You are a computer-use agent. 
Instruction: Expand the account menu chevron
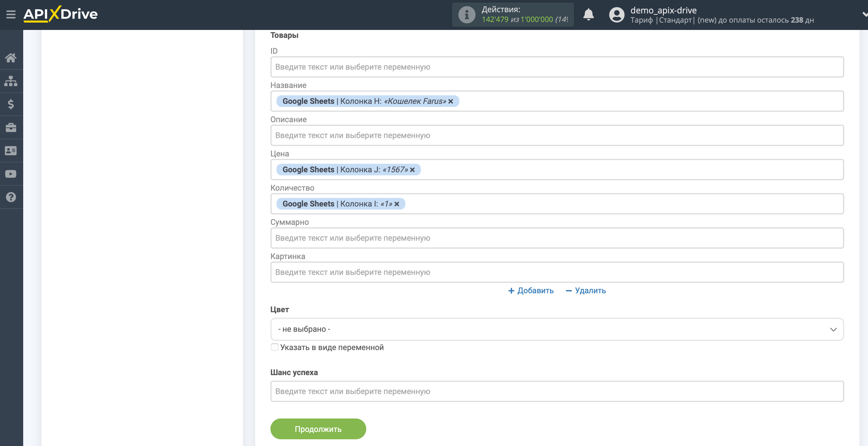(x=865, y=14)
